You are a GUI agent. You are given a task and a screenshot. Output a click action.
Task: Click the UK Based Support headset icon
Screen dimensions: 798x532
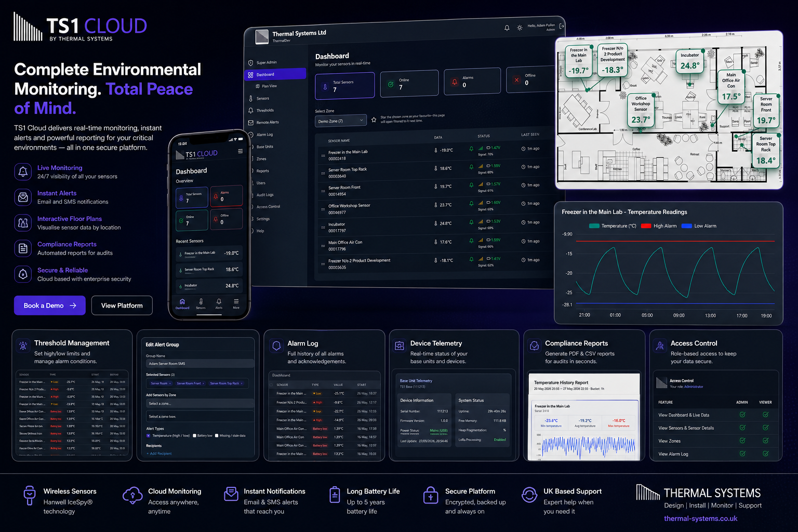coord(529,495)
